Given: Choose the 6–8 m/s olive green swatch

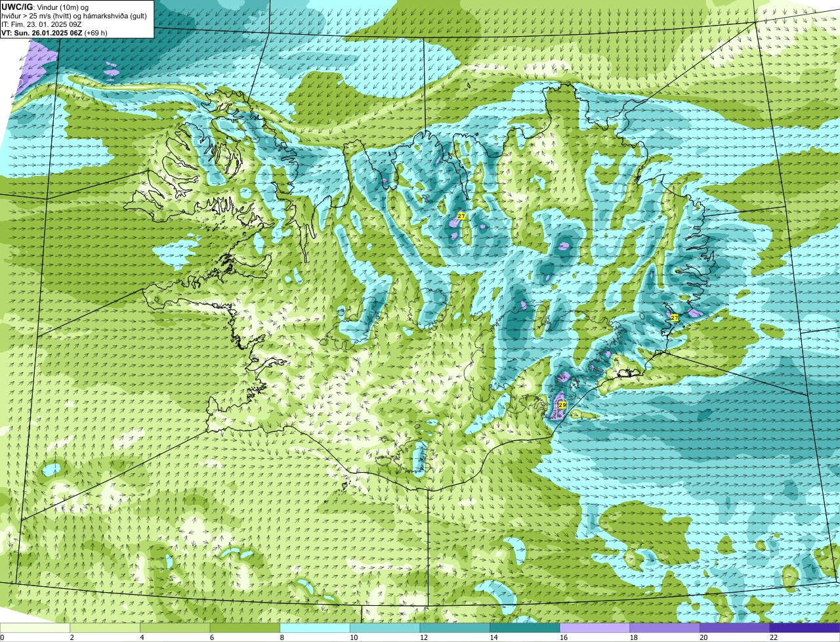Looking at the screenshot, I should click(245, 628).
